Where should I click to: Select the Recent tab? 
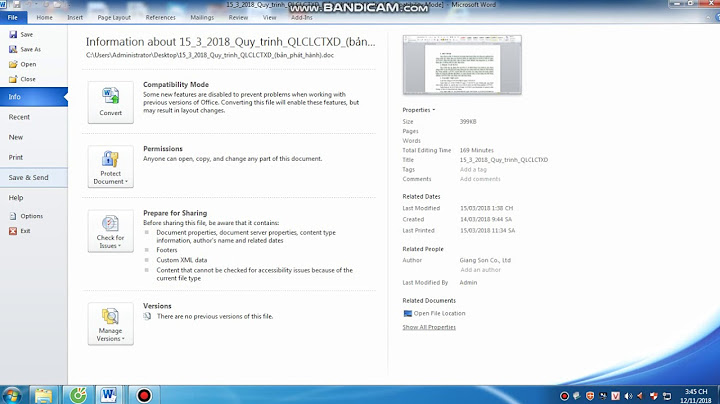(x=34, y=117)
